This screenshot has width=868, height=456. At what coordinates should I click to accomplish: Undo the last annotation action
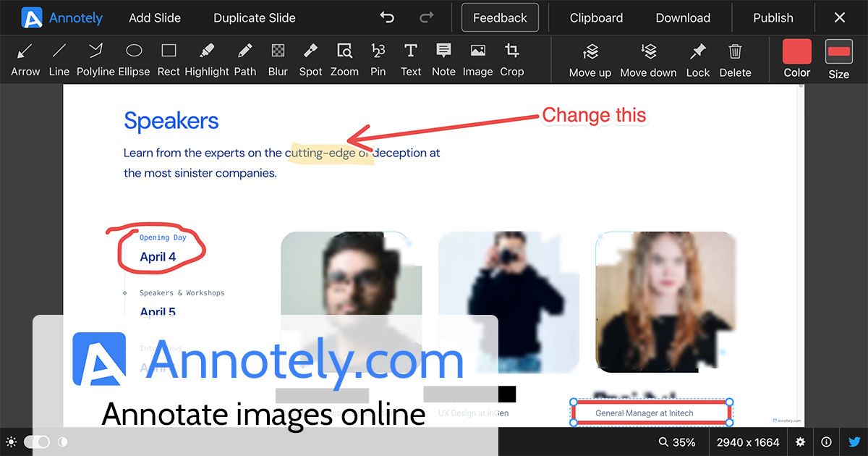(x=387, y=17)
